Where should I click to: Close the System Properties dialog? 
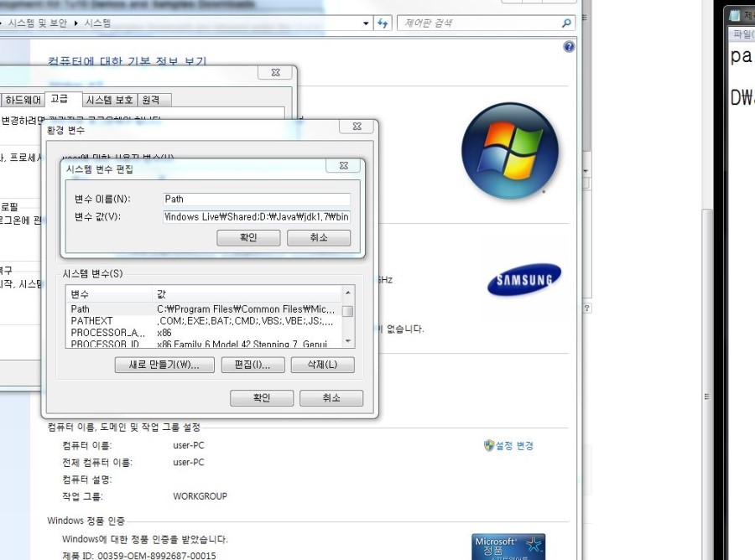pyautogui.click(x=275, y=73)
